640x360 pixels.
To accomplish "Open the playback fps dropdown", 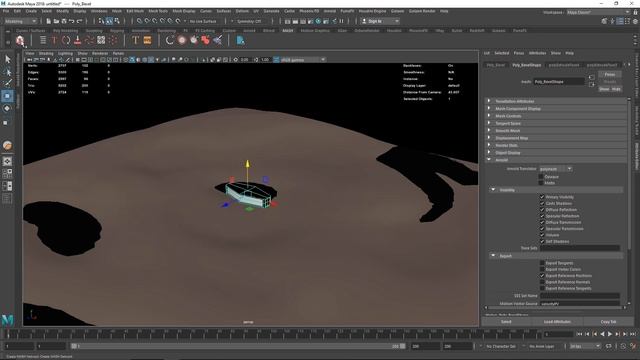I will [x=585, y=346].
